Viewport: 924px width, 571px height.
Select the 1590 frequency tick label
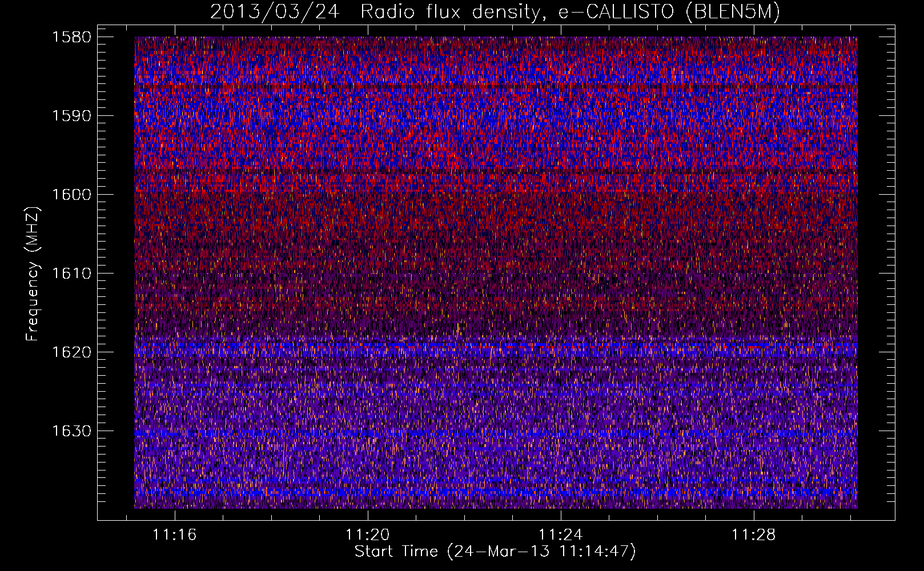click(x=71, y=116)
